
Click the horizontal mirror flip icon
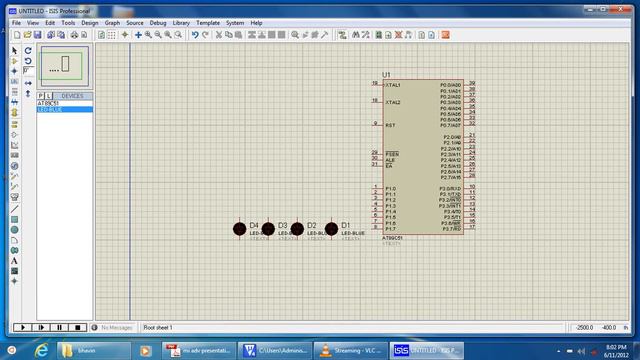[x=28, y=83]
